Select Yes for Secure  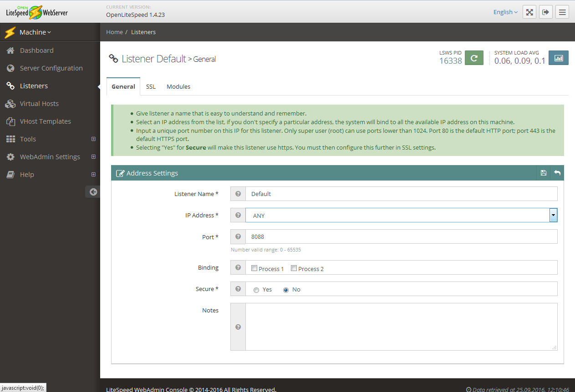click(x=256, y=290)
